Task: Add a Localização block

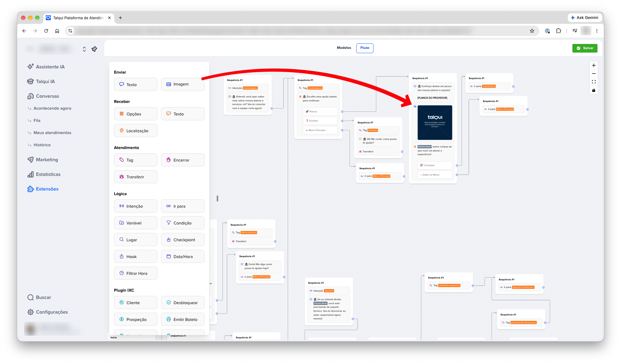Action: click(x=136, y=131)
